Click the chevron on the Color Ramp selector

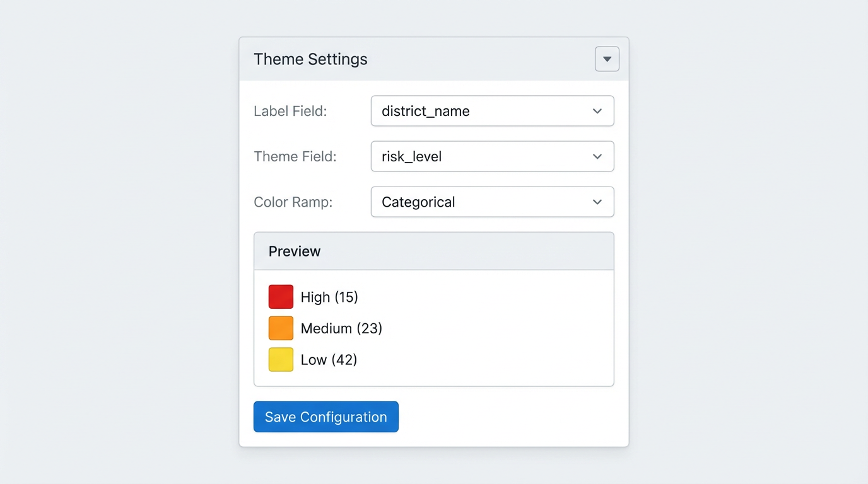(597, 202)
